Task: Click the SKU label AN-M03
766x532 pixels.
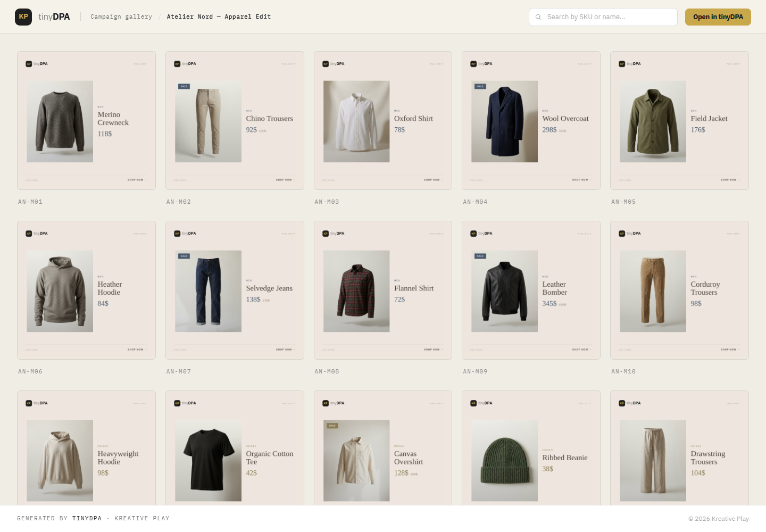Action: (x=327, y=202)
